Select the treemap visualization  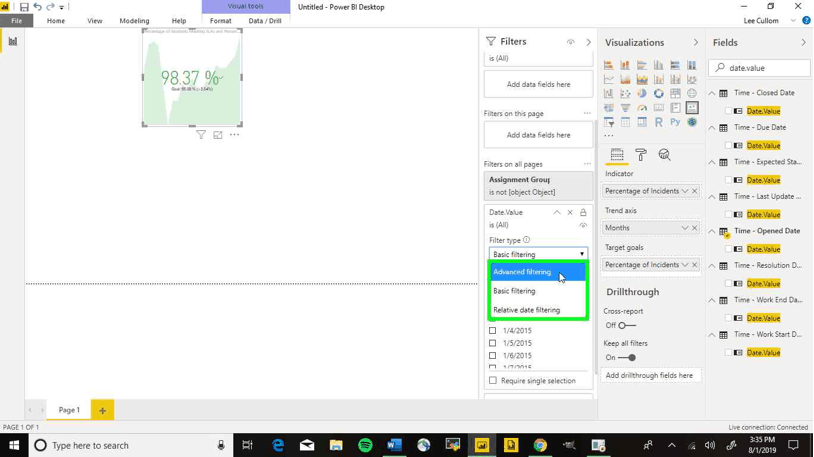[x=675, y=93]
